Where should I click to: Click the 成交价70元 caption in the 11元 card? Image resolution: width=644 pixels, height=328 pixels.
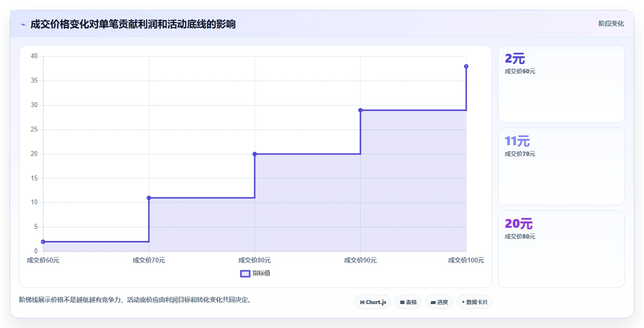(520, 154)
